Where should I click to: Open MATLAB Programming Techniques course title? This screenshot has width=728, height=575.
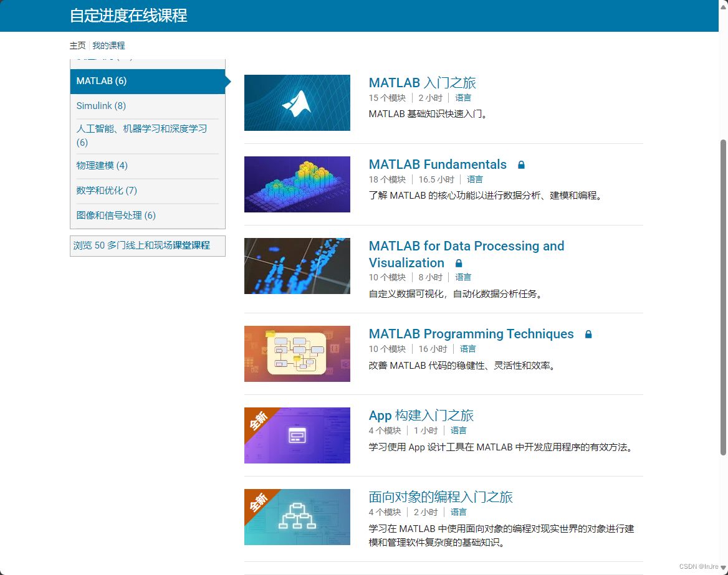coord(471,334)
